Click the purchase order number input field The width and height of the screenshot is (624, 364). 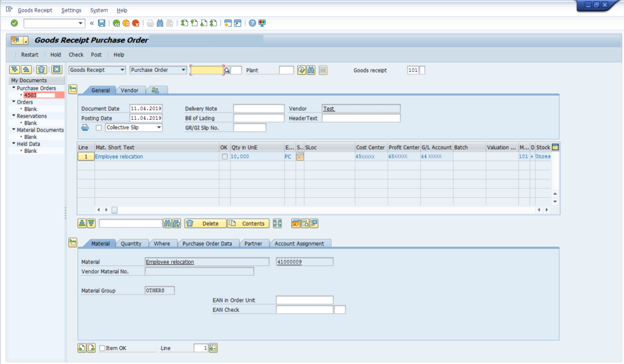[x=207, y=70]
